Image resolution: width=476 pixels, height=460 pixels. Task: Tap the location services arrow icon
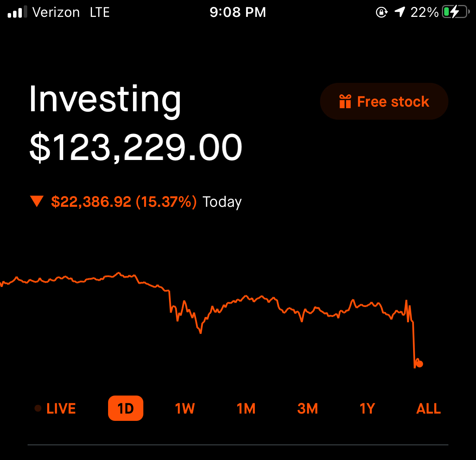(400, 12)
